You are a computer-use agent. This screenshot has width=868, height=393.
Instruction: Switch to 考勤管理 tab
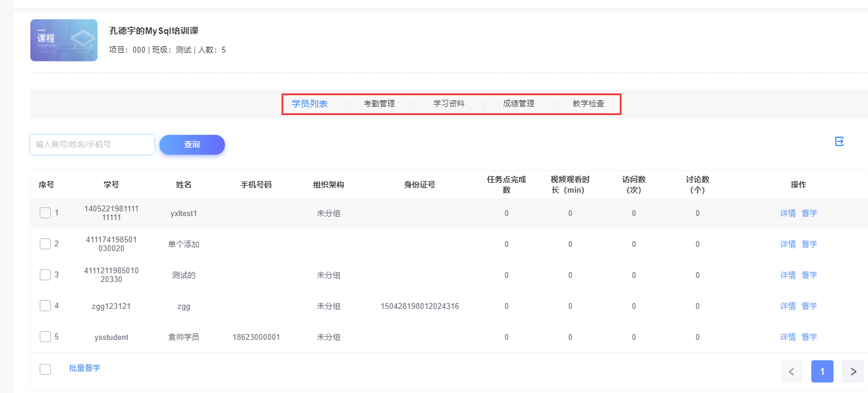coord(379,104)
